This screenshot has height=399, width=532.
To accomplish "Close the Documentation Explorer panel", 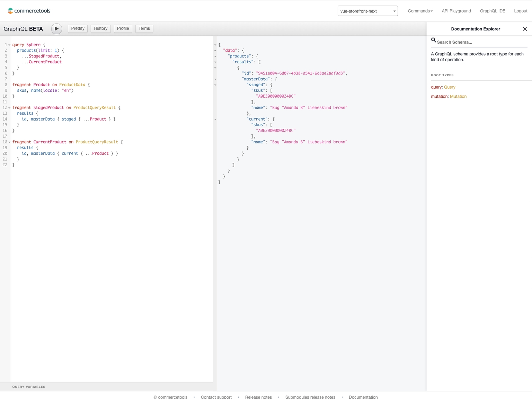I will point(525,29).
